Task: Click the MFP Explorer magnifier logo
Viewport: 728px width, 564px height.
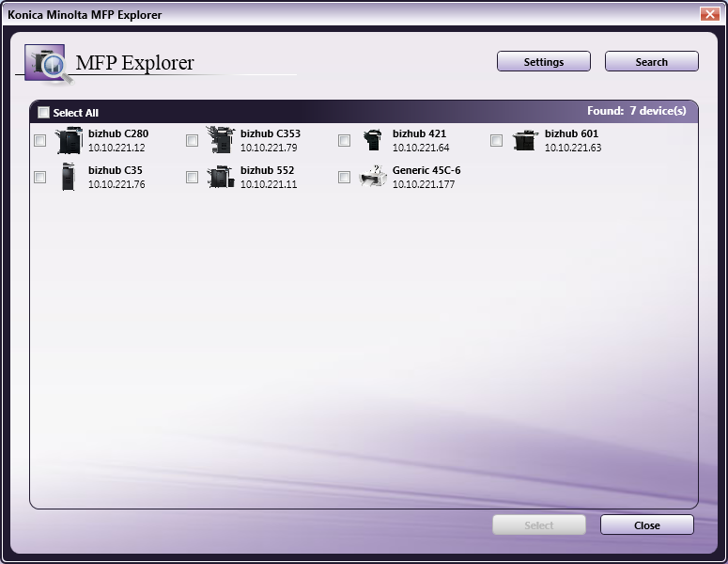Action: 49,65
